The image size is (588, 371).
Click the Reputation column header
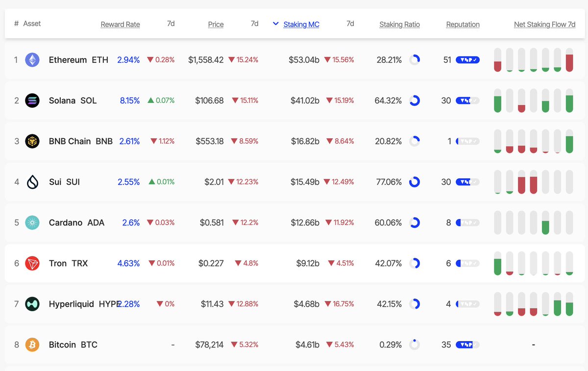click(x=463, y=25)
